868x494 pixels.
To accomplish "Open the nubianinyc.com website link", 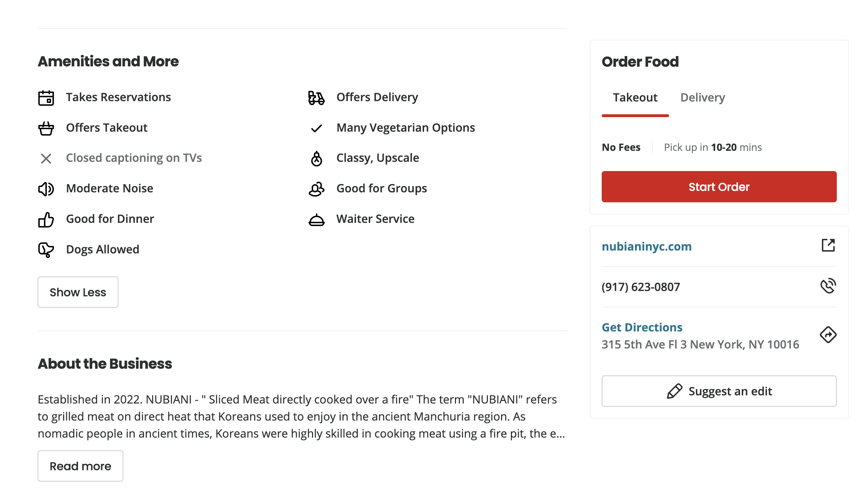I will tap(646, 246).
